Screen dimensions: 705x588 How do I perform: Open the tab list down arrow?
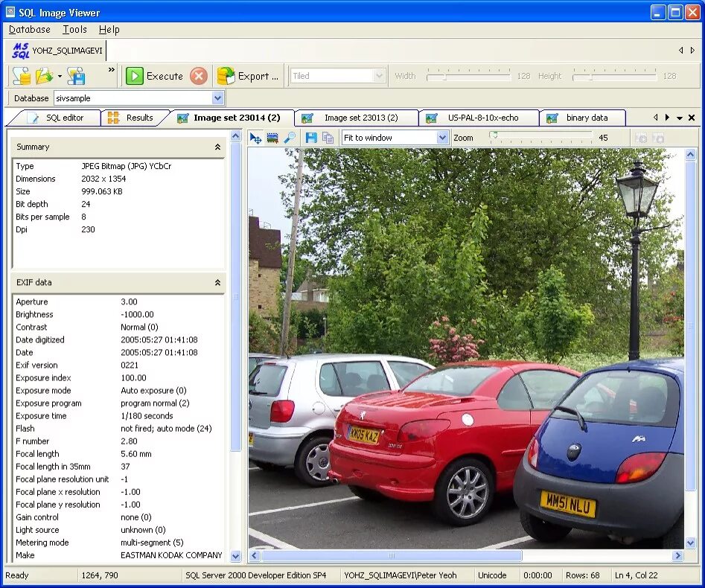pos(680,118)
